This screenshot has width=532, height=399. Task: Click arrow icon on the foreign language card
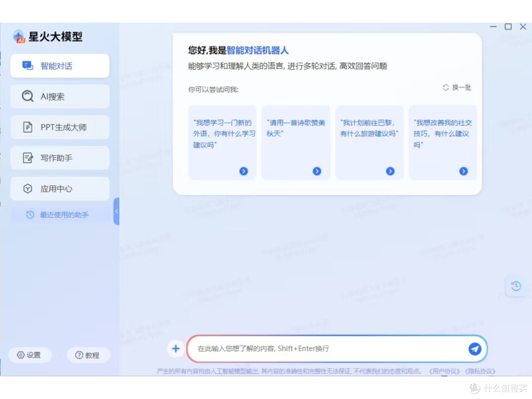[x=244, y=171]
